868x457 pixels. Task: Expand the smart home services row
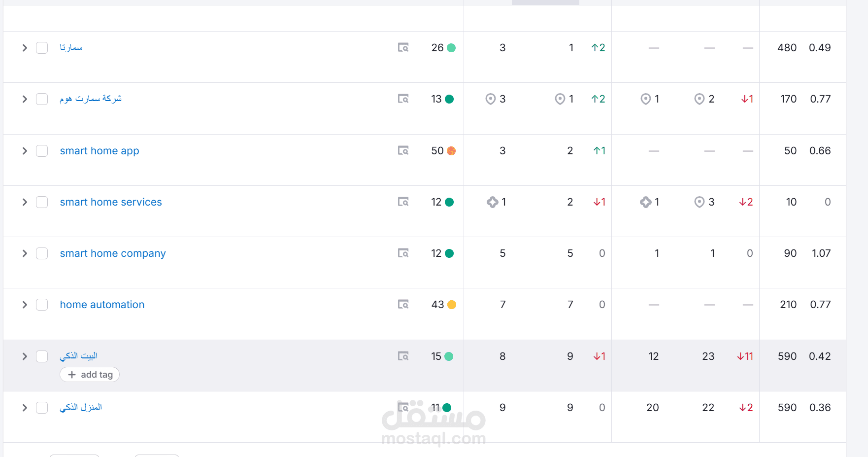[25, 202]
